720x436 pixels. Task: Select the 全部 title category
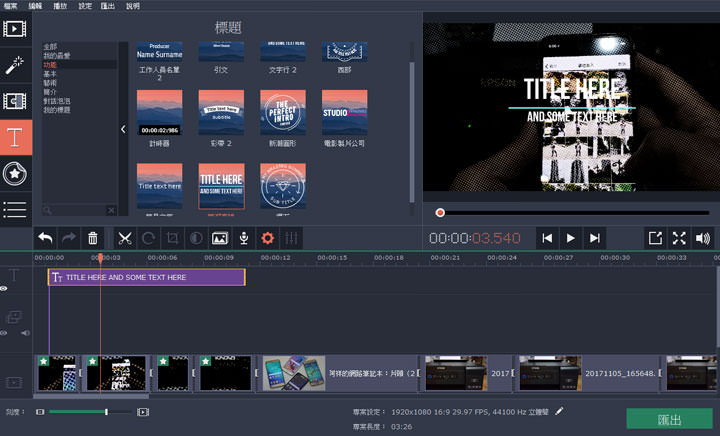[50, 47]
